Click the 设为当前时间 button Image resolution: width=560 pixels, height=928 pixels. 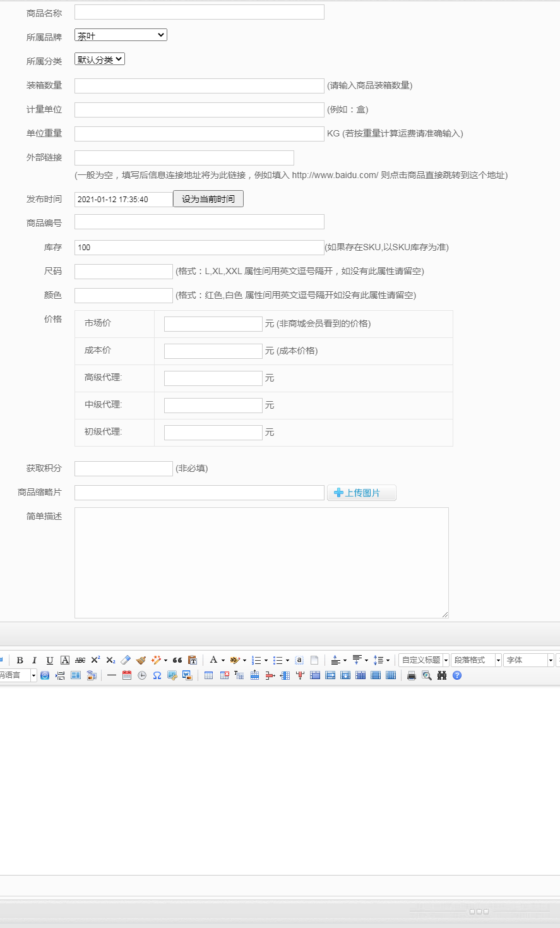coord(208,199)
